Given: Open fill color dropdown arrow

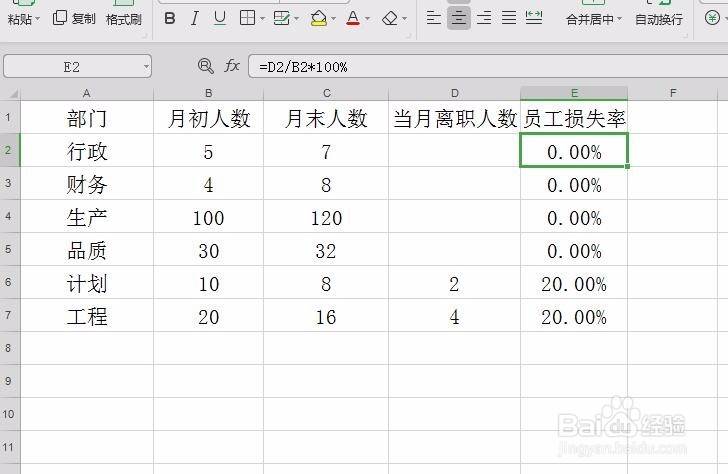Looking at the screenshot, I should (333, 19).
